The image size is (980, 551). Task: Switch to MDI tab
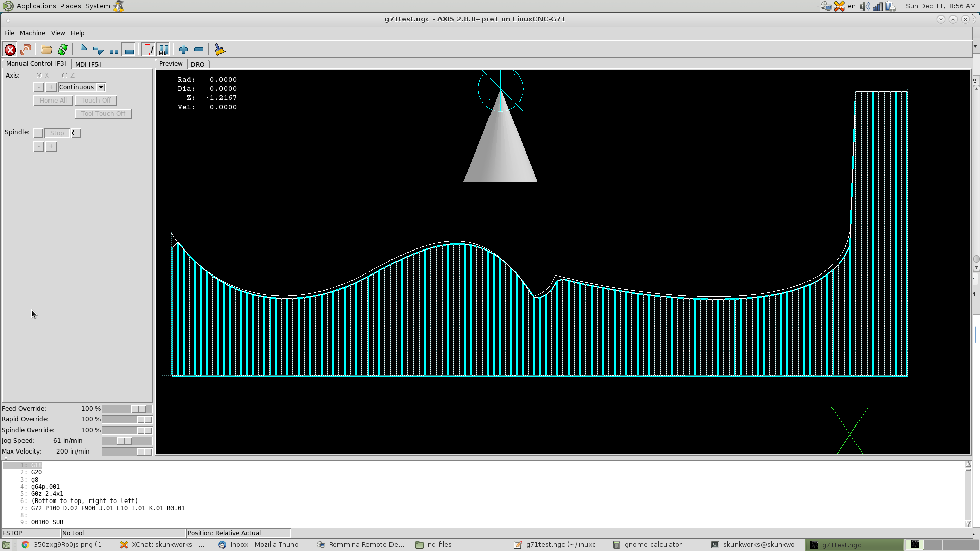pos(88,64)
